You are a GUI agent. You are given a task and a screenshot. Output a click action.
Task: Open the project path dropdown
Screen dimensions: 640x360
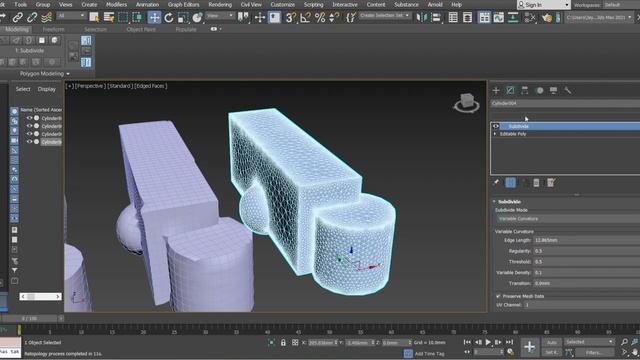coord(599,18)
